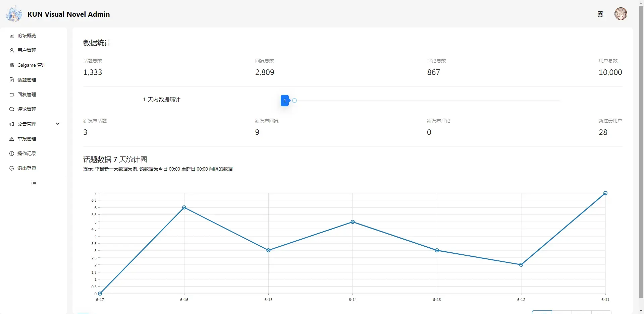Click the KUN logo image
644x314 pixels.
(14, 14)
